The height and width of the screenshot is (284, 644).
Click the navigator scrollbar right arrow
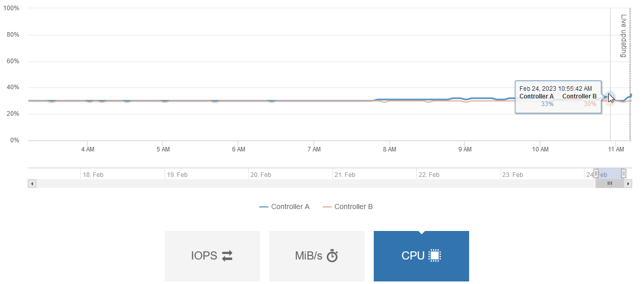(x=628, y=184)
